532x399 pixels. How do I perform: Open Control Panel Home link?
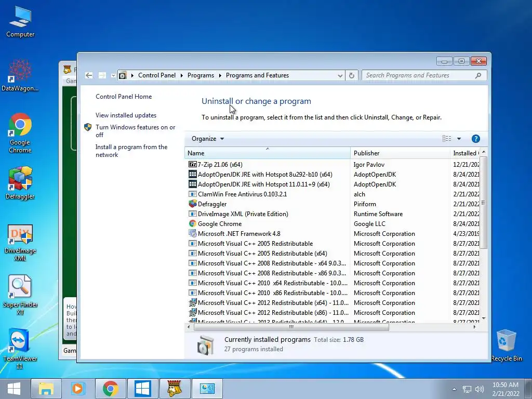pos(124,96)
